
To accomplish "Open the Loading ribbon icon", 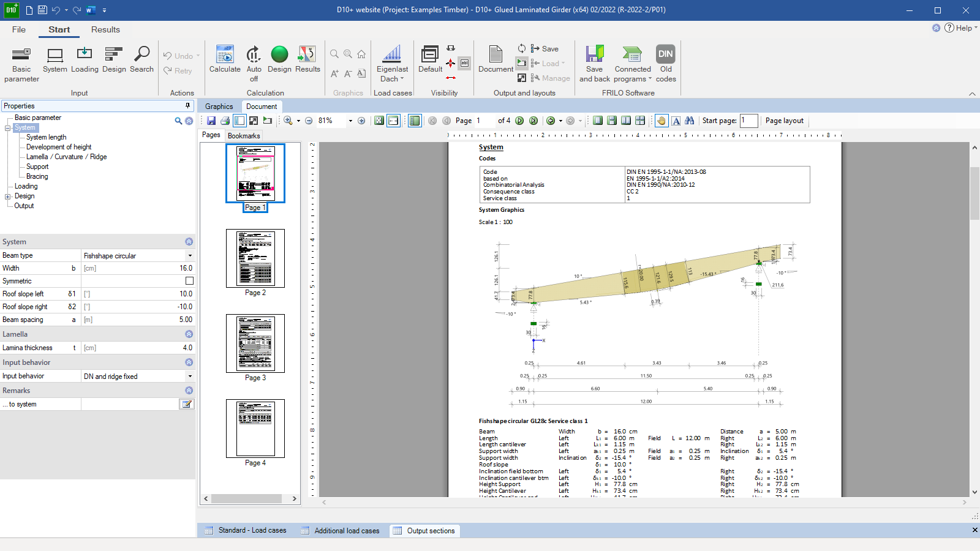I will [85, 60].
